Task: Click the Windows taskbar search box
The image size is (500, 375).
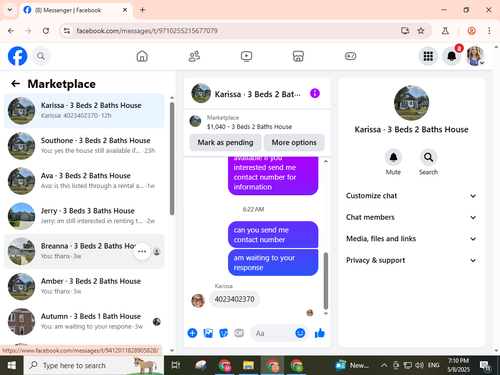Action: [x=94, y=365]
